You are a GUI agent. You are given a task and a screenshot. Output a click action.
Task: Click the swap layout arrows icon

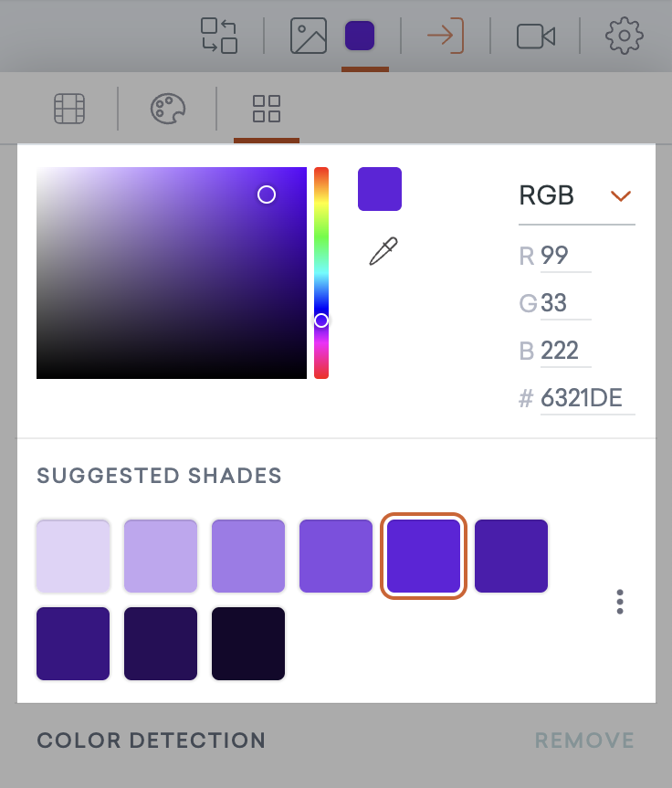[x=219, y=36]
